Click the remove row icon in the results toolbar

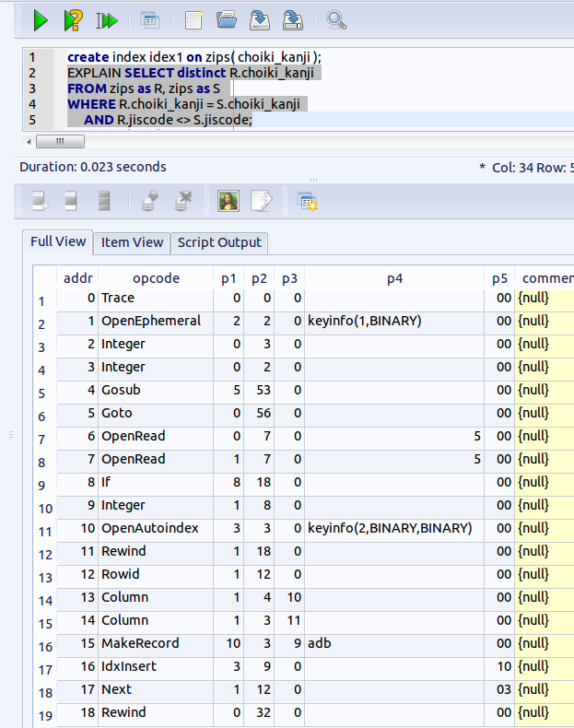click(104, 202)
